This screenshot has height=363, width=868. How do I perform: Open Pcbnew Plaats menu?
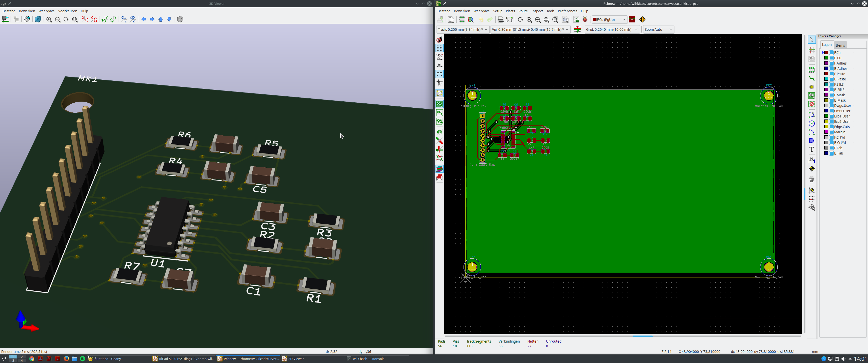coord(510,11)
